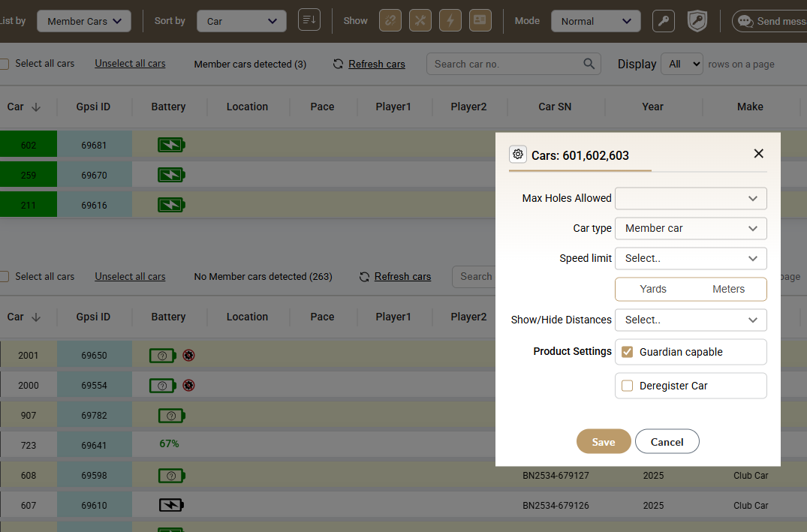Click Pace header in member table
This screenshot has height=532, width=807.
pyautogui.click(x=322, y=107)
